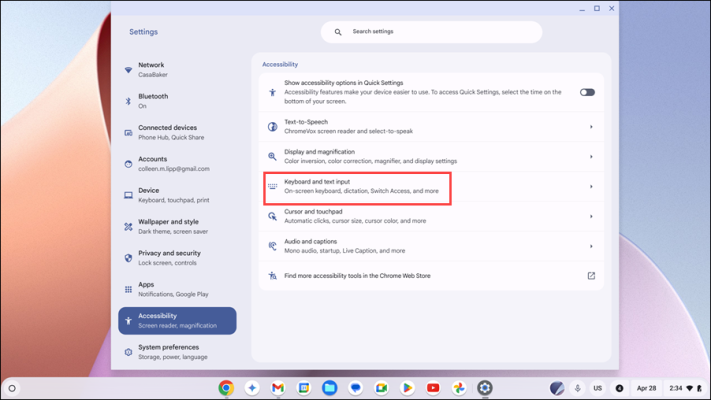Open the notification counter in the shelf
This screenshot has width=711, height=400.
[619, 388]
